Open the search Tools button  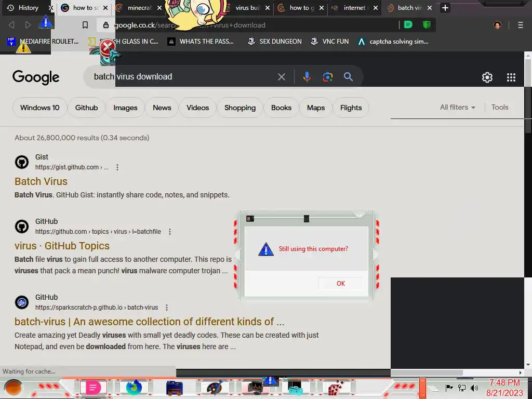pos(500,107)
